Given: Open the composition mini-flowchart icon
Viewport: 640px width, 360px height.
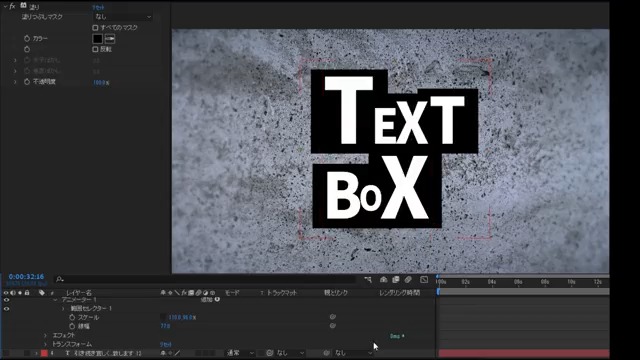Looking at the screenshot, I should 368,280.
